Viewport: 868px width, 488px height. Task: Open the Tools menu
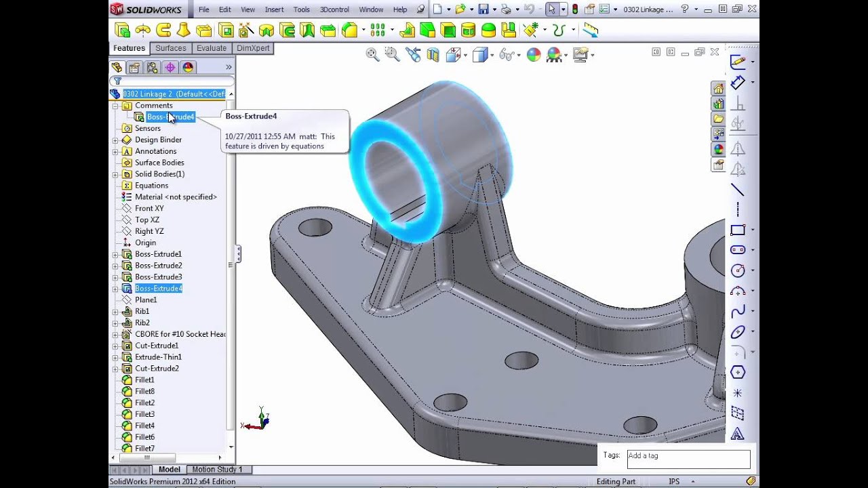(302, 9)
